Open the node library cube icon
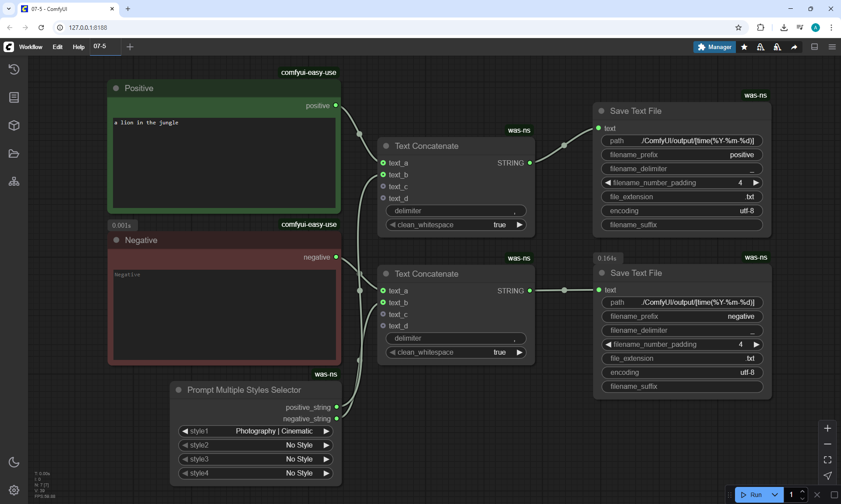Image resolution: width=841 pixels, height=504 pixels. (x=14, y=126)
